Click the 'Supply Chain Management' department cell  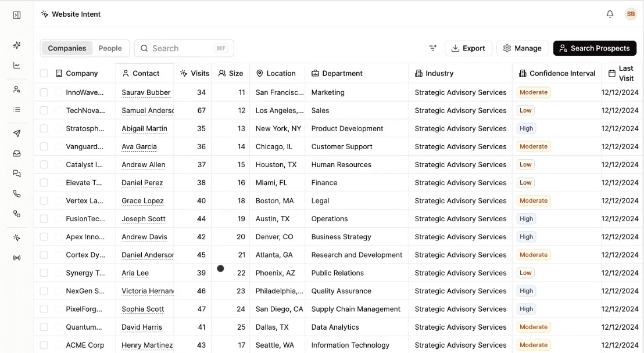(356, 309)
